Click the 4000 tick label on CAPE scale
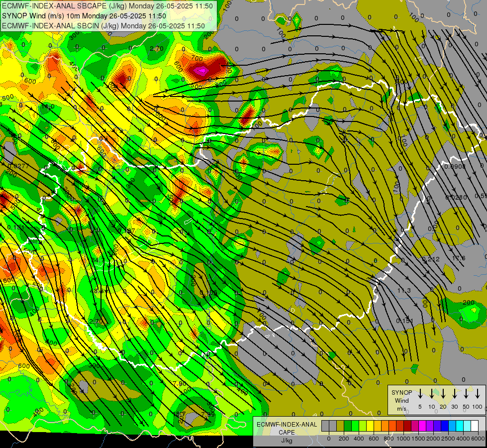 (463, 439)
